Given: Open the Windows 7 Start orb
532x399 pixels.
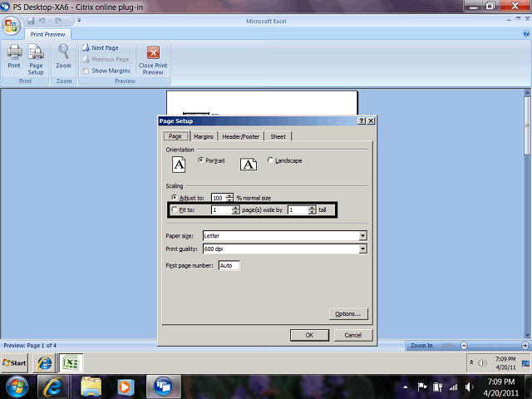Looking at the screenshot, I should tap(17, 387).
